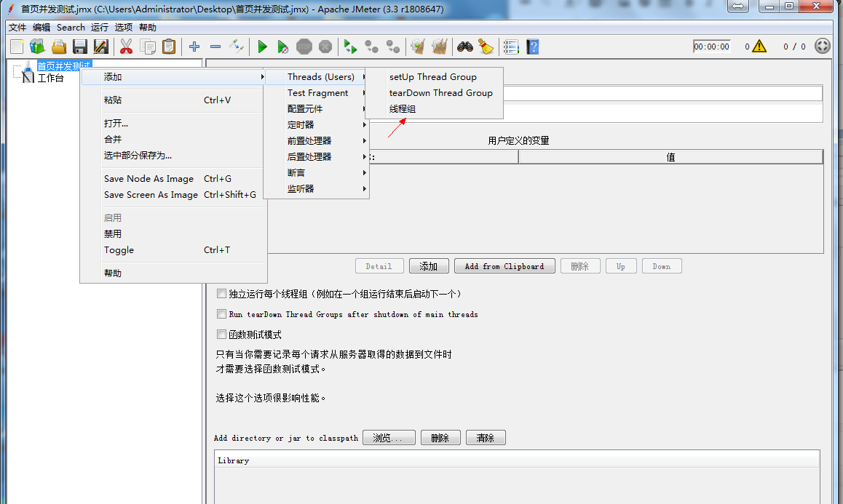The height and width of the screenshot is (504, 843).
Task: Click the Search binoculars icon
Action: [x=465, y=47]
